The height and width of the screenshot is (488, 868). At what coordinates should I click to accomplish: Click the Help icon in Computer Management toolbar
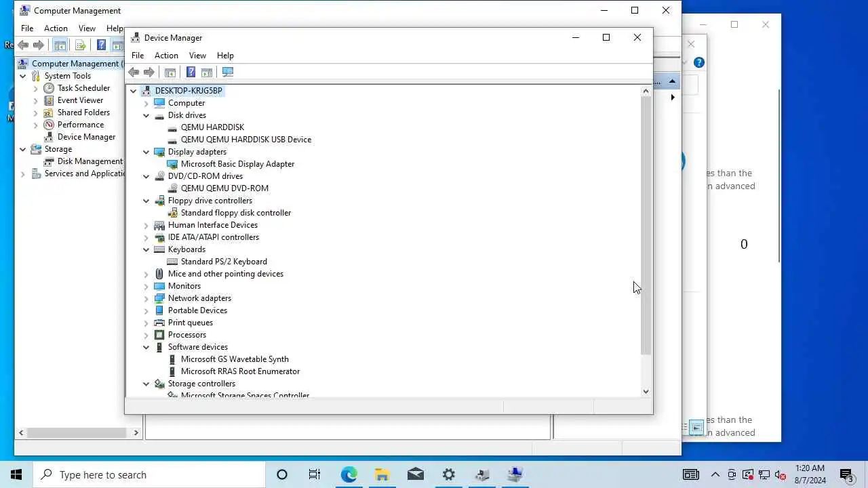pyautogui.click(x=101, y=45)
